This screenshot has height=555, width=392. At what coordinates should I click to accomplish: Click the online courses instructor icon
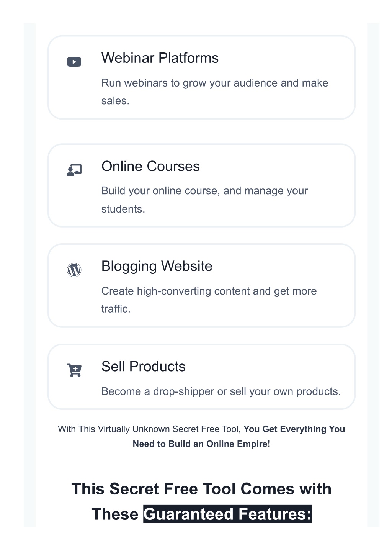[x=74, y=170]
